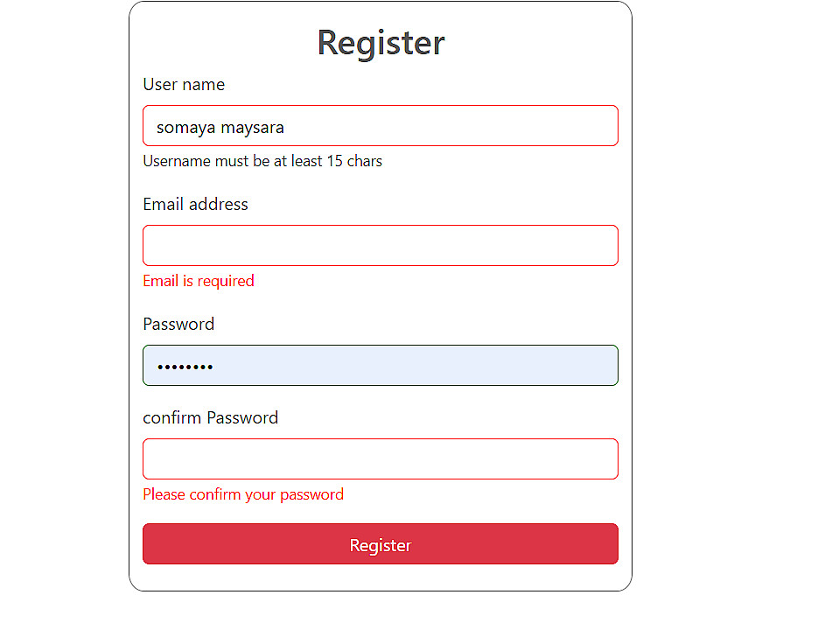Viewport: 825px width, 644px height.
Task: Click the large Register heading title
Action: (381, 43)
